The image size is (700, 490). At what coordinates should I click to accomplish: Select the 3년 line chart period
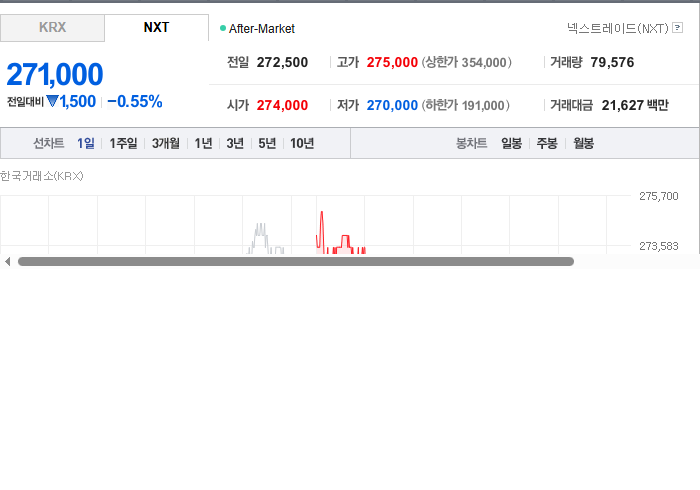(x=235, y=143)
